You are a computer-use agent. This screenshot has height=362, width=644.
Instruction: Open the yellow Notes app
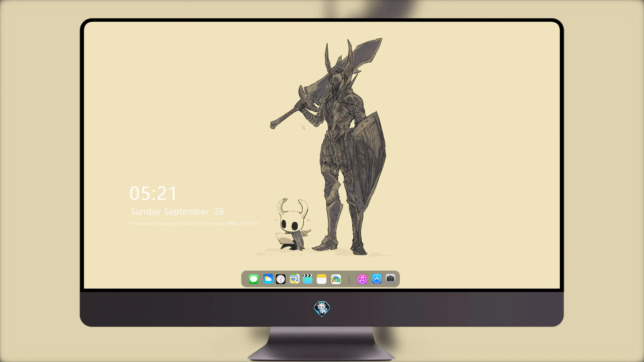point(321,279)
